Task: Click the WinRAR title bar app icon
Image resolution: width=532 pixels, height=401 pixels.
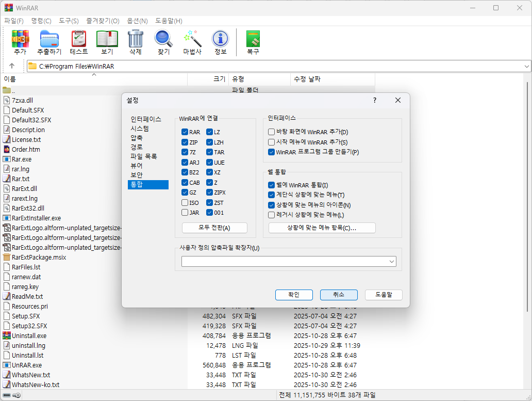Action: click(8, 7)
